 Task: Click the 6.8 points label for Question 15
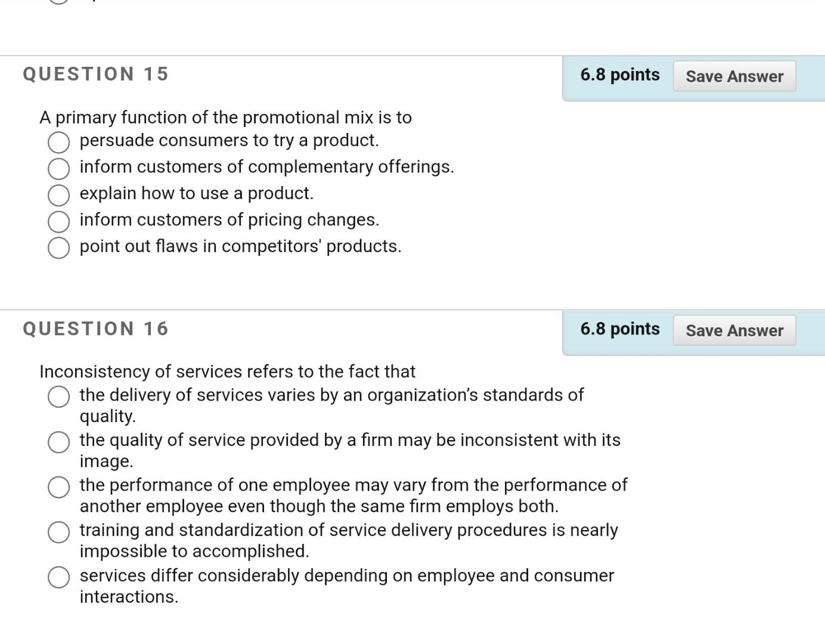[619, 75]
